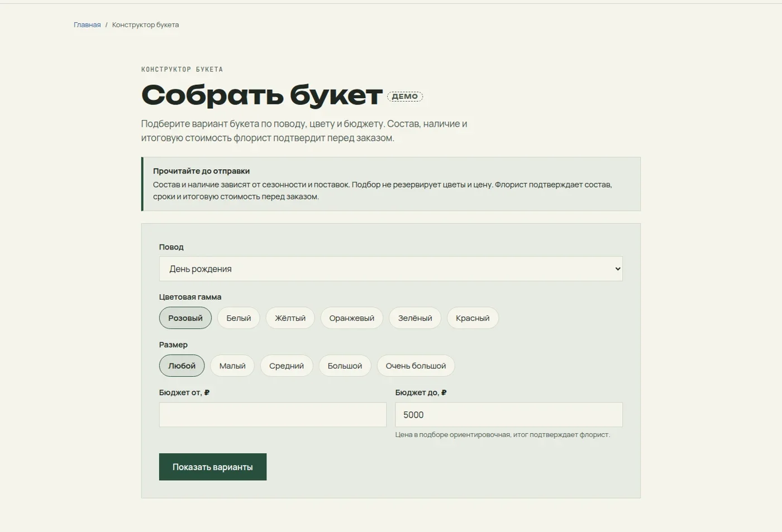This screenshot has height=532, width=782.
Task: Open the Повод dropdown showing День рождения
Action: click(390, 269)
